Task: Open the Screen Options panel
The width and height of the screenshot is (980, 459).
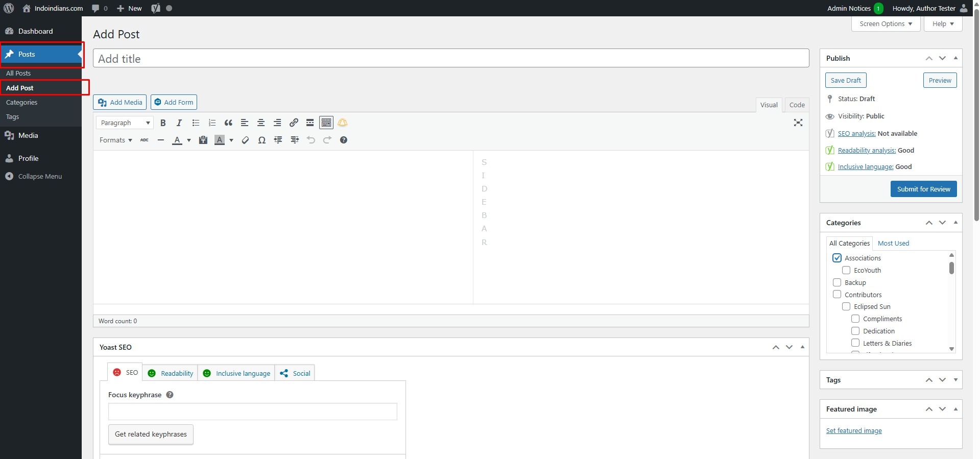Action: click(886, 24)
